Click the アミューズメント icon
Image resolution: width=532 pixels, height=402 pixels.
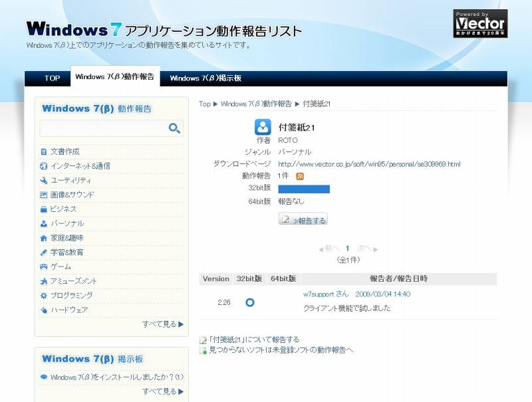pyautogui.click(x=43, y=281)
